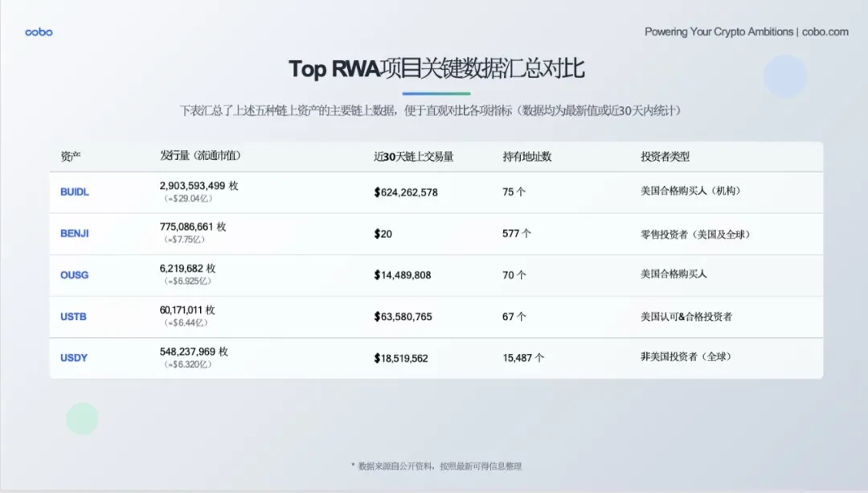Select the BUIDL asset label
The height and width of the screenshot is (493, 868).
73,192
